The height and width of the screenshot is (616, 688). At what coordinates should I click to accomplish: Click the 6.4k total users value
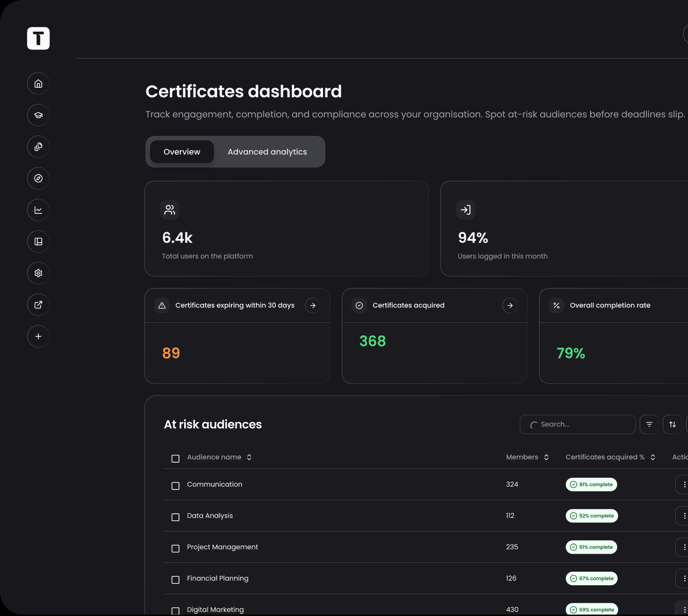coord(177,238)
